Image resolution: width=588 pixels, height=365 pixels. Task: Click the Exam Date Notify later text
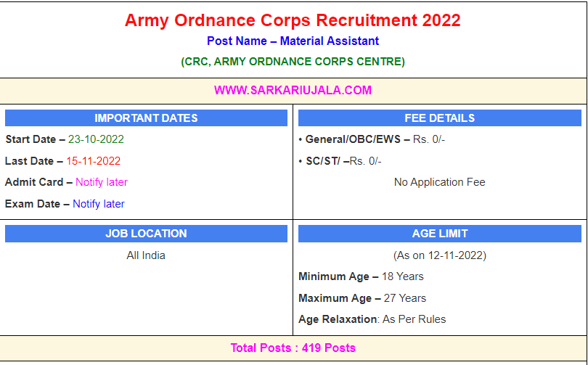pos(99,204)
